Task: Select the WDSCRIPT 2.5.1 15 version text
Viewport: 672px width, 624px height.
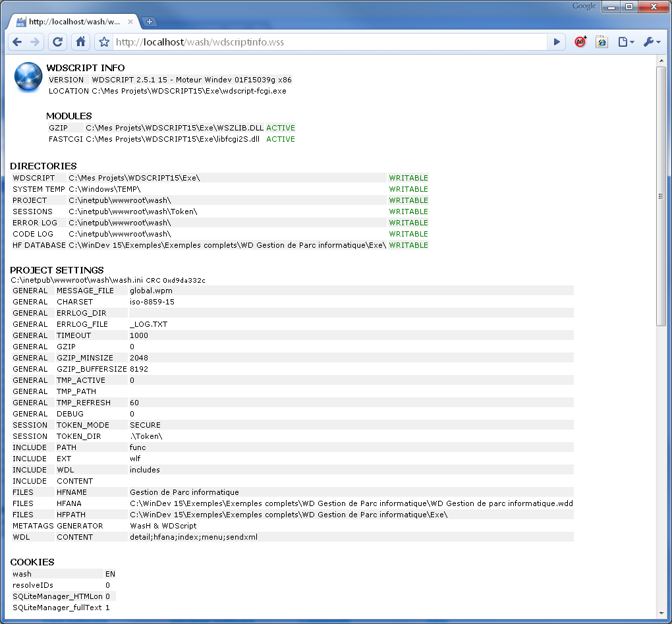Action: coord(192,80)
